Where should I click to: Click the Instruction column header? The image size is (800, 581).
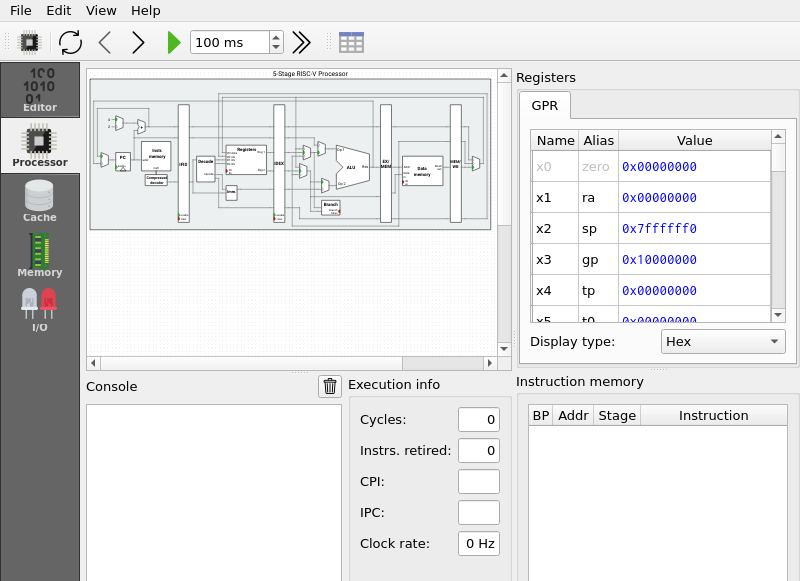tap(713, 415)
